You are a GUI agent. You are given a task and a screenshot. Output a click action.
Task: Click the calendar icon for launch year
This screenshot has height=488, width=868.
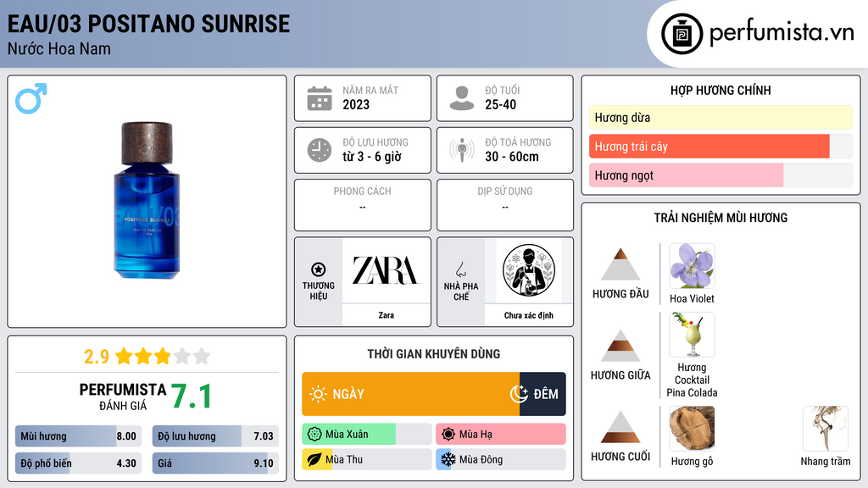point(320,98)
